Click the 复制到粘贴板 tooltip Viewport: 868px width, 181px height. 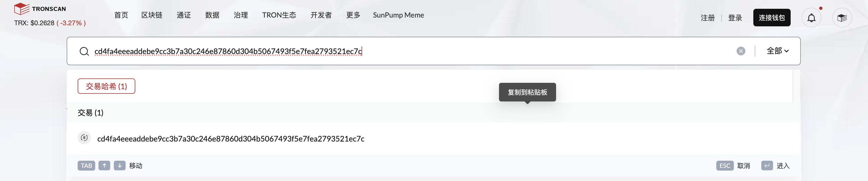pos(527,92)
